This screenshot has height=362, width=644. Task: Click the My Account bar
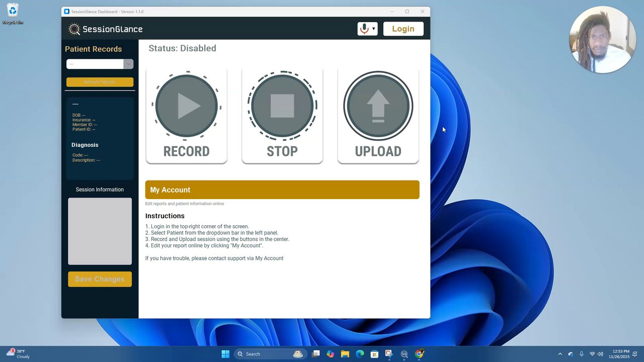point(282,190)
